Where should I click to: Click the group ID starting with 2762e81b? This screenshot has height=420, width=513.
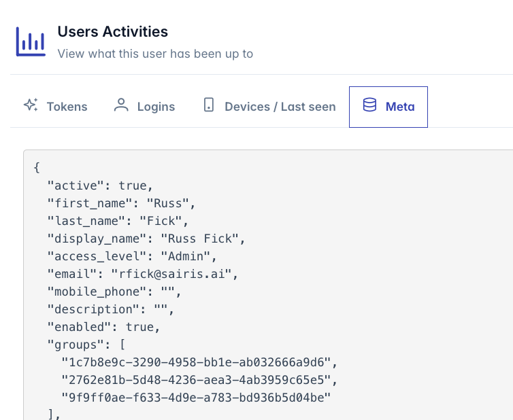199,380
